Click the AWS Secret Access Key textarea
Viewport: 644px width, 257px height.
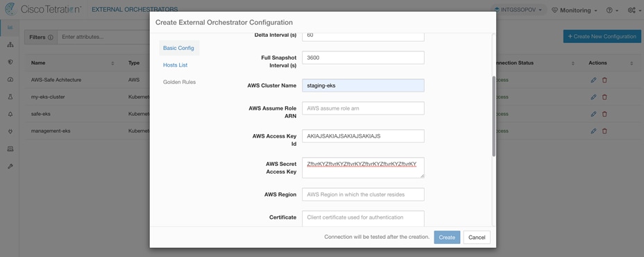tap(363, 167)
